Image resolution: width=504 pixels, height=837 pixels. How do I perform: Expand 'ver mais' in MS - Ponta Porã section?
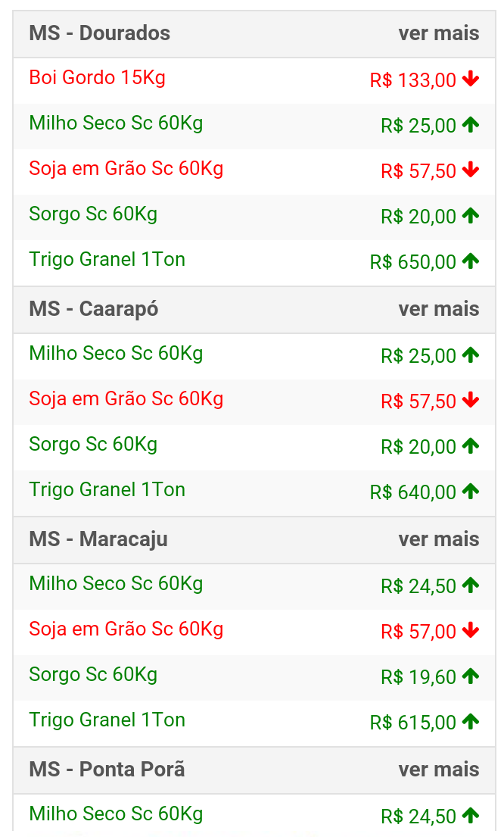[438, 770]
